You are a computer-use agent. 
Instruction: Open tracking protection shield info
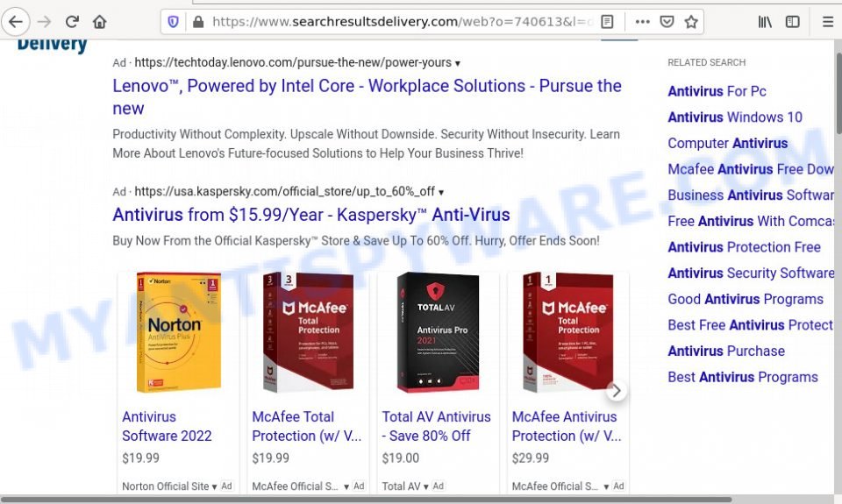click(x=173, y=21)
